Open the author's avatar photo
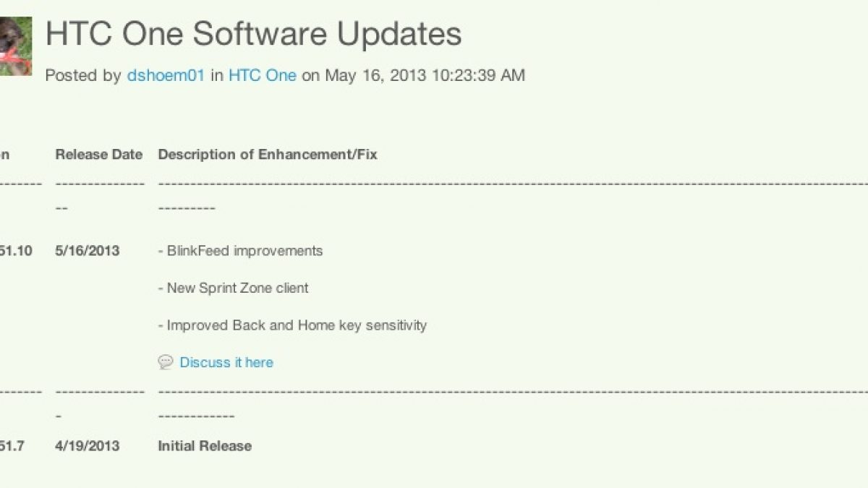This screenshot has height=488, width=868. coord(15,46)
